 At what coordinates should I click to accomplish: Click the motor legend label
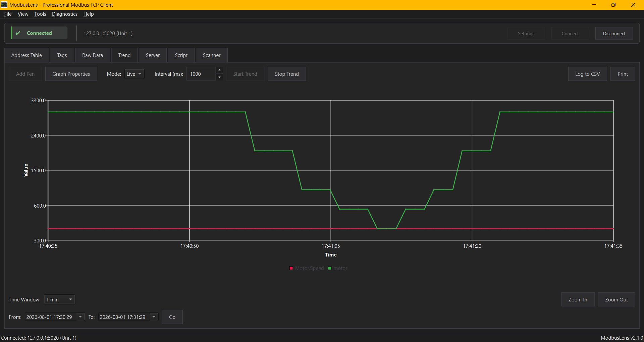tap(340, 268)
